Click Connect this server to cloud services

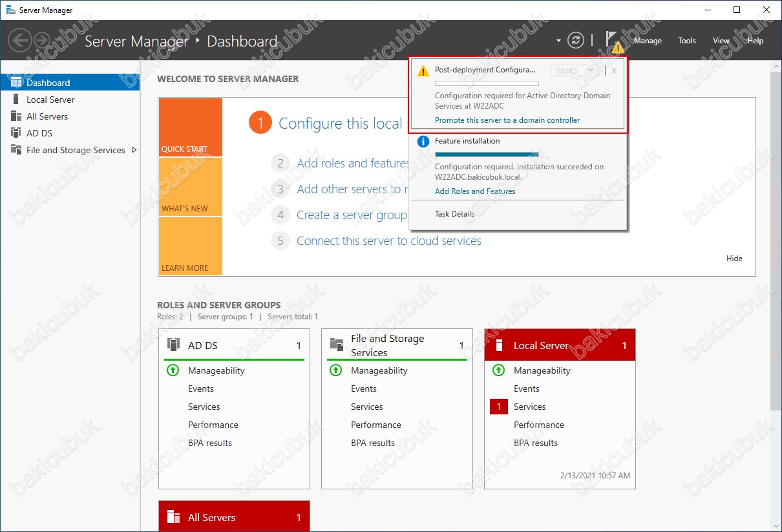point(389,241)
